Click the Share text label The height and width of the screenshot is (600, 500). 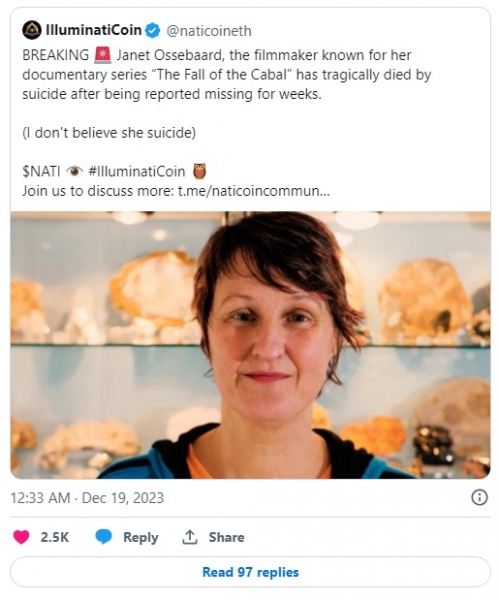coord(226,537)
